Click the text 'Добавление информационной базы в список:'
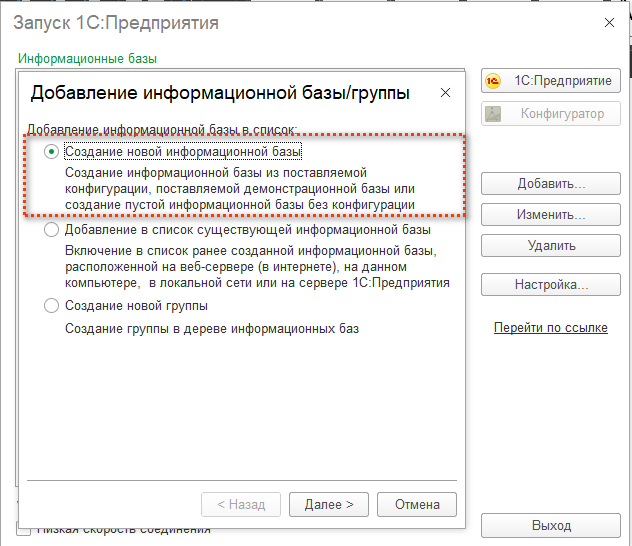Screen dimensions: 632x546 [162, 130]
